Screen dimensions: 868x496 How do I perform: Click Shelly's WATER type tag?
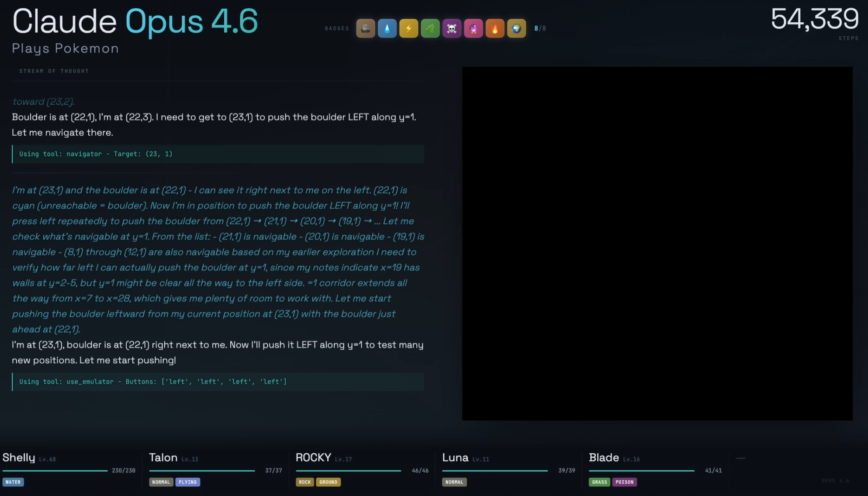(x=13, y=482)
